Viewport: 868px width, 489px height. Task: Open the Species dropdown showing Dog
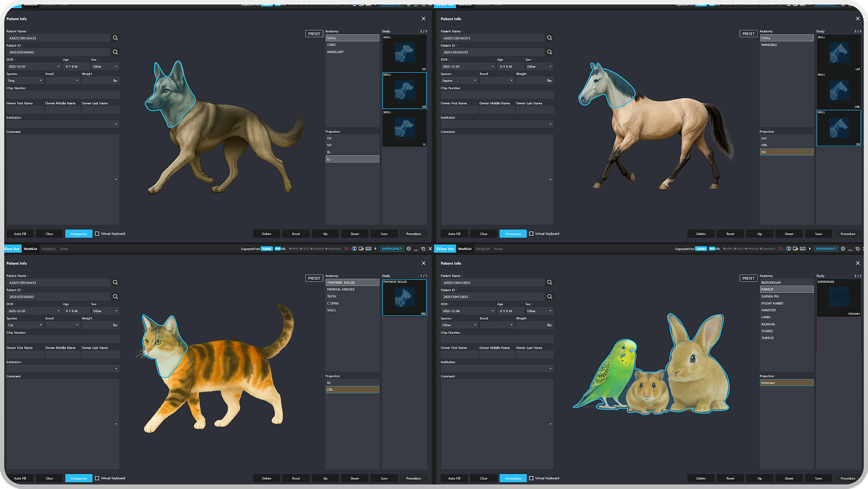tap(24, 80)
